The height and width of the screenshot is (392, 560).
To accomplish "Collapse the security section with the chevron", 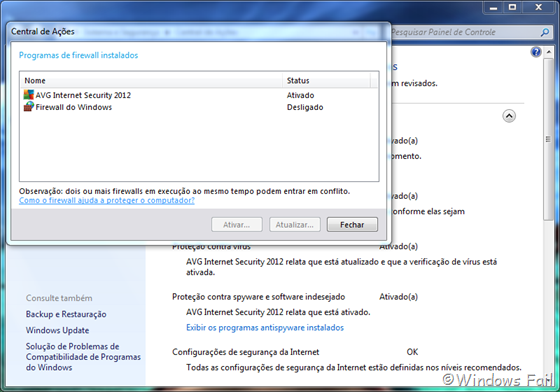I will click(x=509, y=116).
